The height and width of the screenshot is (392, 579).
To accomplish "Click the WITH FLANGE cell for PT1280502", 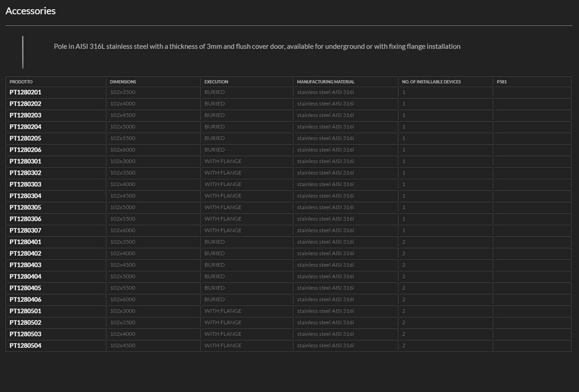I will 223,322.
